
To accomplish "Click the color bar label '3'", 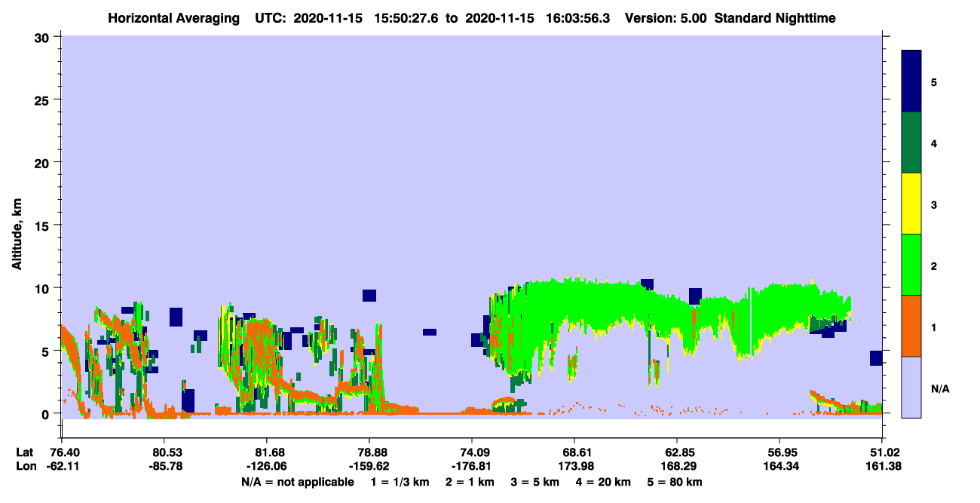I will tap(933, 204).
